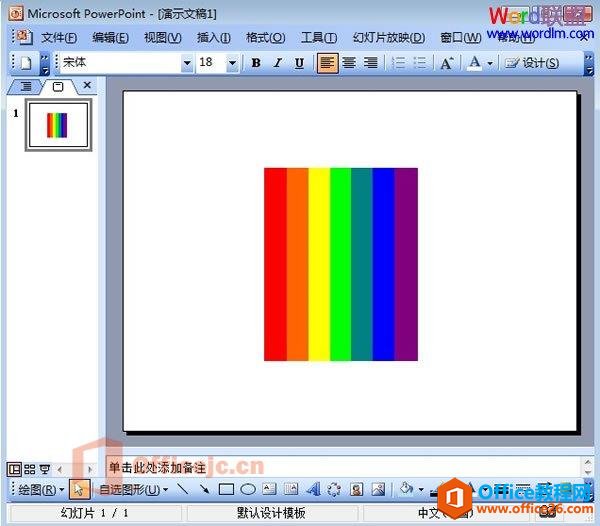Screen dimensions: 600x526
Task: Toggle italic formatting
Action: [278, 63]
